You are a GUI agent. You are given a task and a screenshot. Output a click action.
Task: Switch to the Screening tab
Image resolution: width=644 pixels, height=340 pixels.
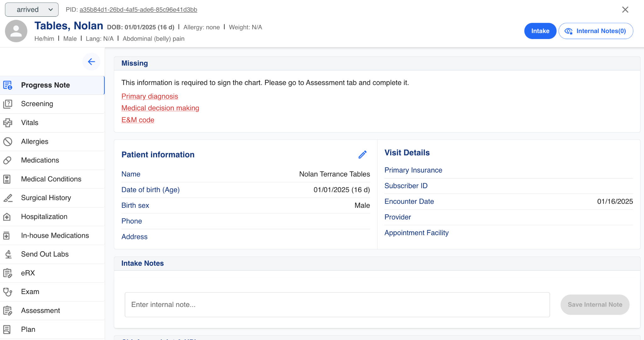[x=37, y=104]
